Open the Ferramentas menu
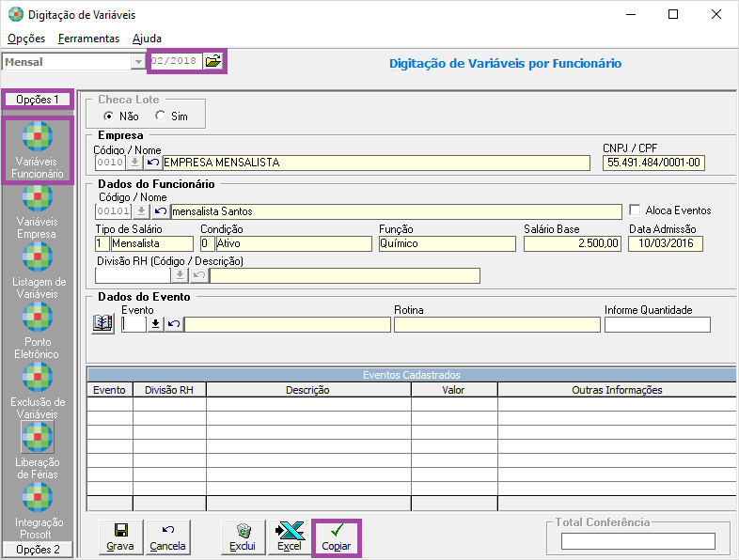 pyautogui.click(x=88, y=39)
